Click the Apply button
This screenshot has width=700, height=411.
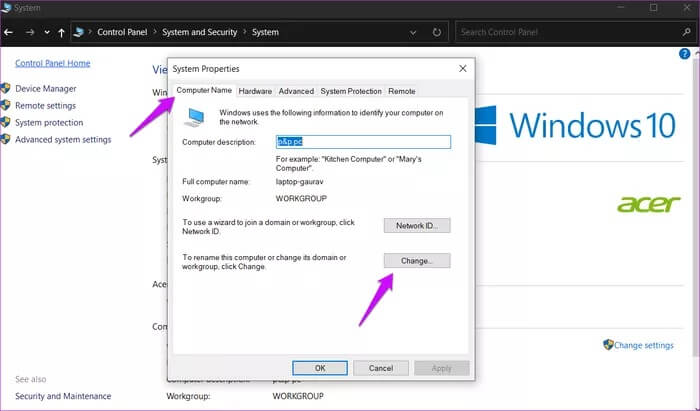coord(442,368)
